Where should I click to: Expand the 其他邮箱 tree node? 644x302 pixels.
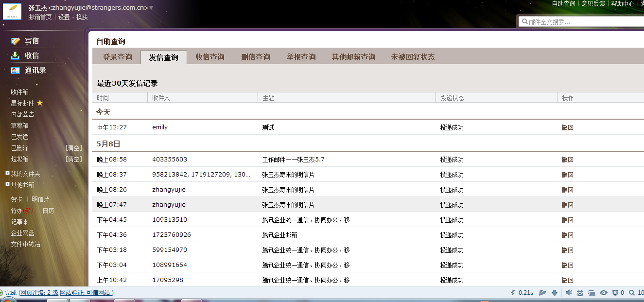7,184
